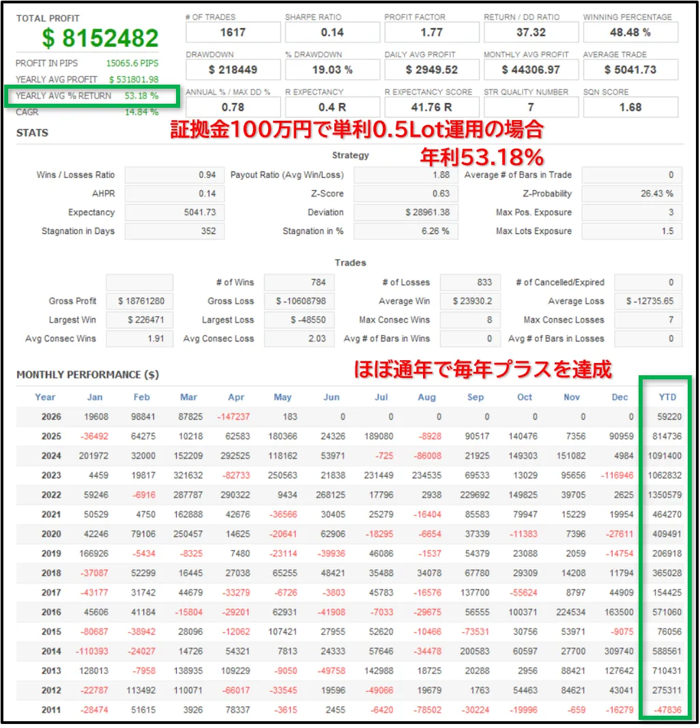Click the 2021 May loss -36566
This screenshot has height=728, width=700.
click(x=284, y=514)
